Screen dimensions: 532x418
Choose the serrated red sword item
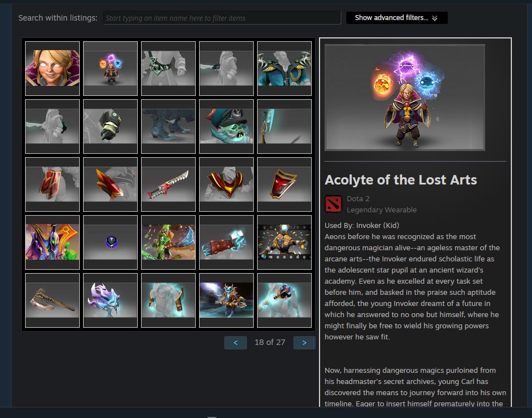coord(168,184)
